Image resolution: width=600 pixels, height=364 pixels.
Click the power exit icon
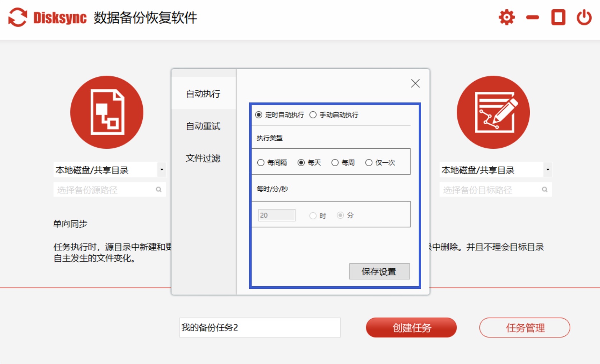(584, 17)
